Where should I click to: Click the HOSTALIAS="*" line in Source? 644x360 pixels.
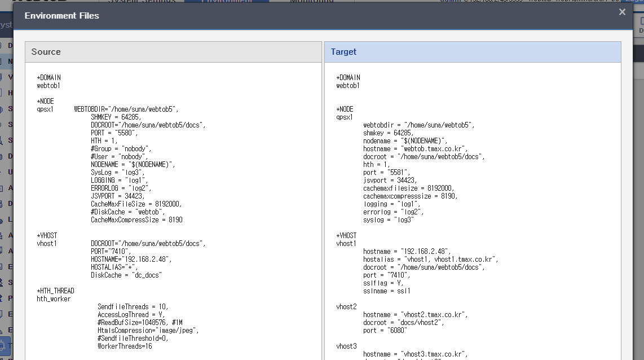[114, 267]
